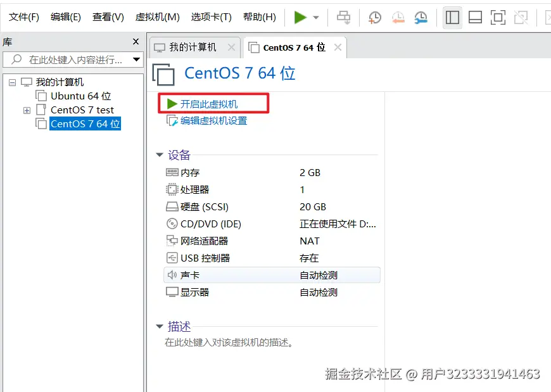This screenshot has width=551, height=392.
Task: Click the NAT network value
Action: pyautogui.click(x=310, y=241)
